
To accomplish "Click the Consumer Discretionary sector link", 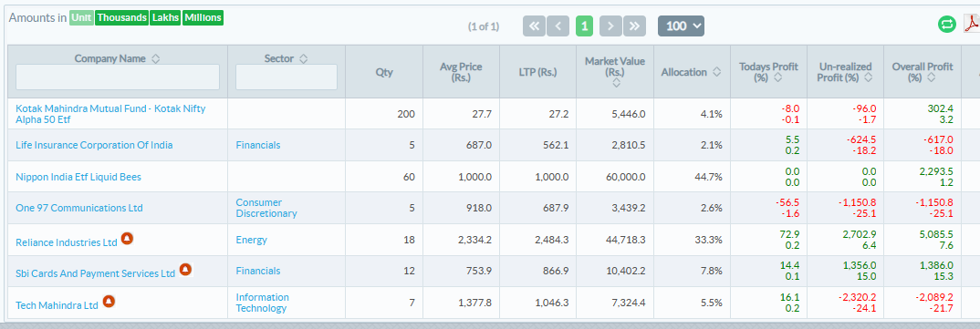I will [x=266, y=208].
